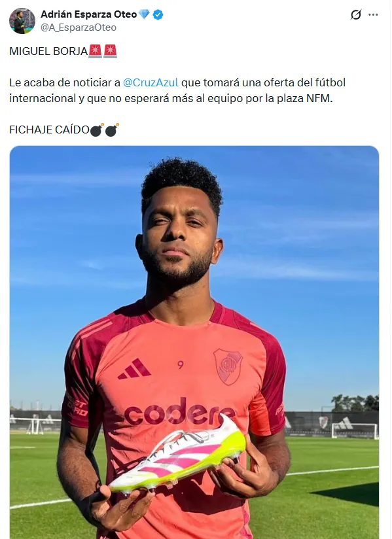Click the diamond emoji beside the name

pyautogui.click(x=144, y=14)
